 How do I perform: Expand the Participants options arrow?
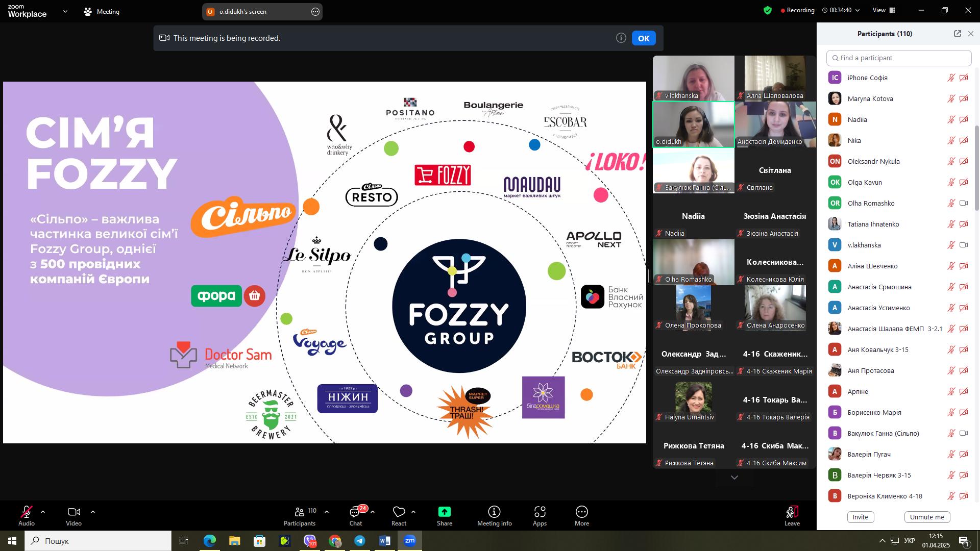pyautogui.click(x=327, y=512)
